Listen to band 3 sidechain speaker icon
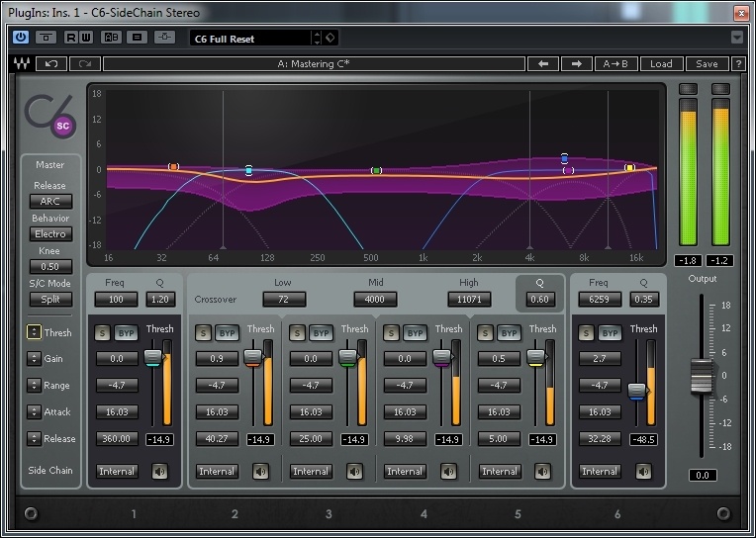 tap(355, 471)
